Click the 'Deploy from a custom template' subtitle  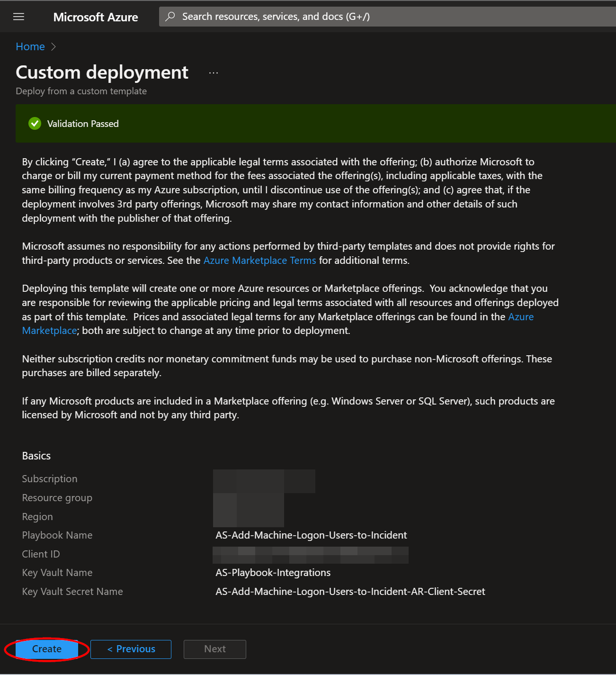[x=81, y=91]
